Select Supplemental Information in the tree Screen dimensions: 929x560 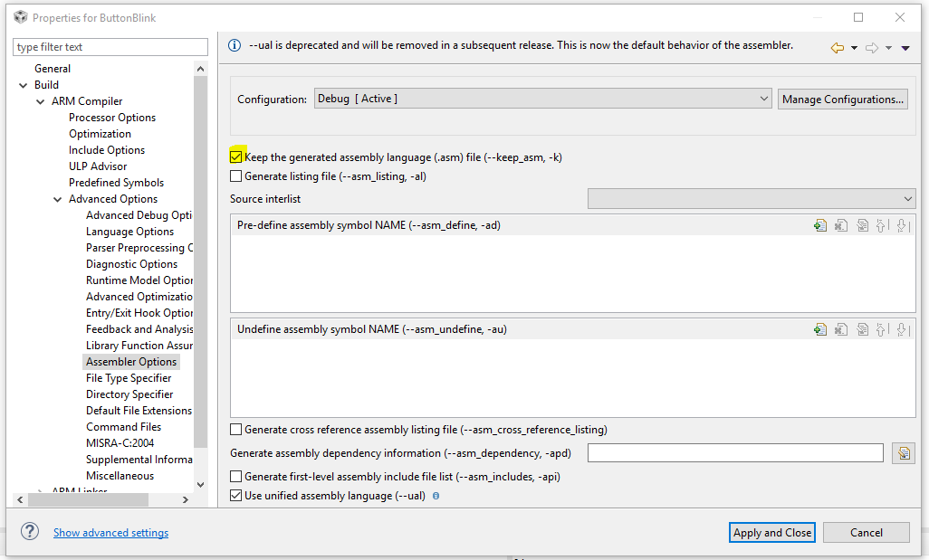click(139, 460)
